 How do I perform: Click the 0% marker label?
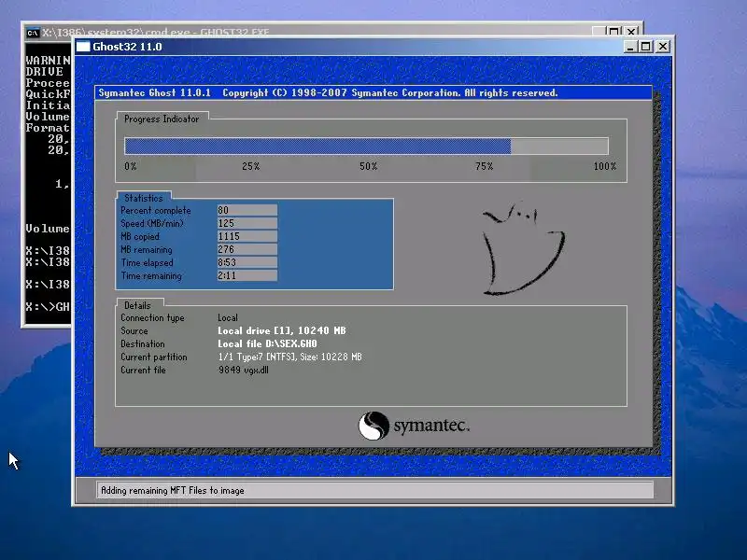(x=131, y=166)
